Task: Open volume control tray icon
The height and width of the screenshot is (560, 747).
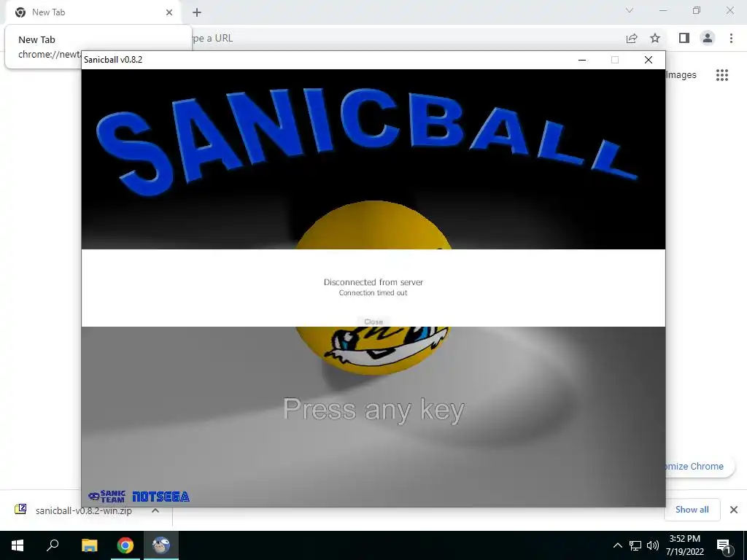Action: coord(653,545)
